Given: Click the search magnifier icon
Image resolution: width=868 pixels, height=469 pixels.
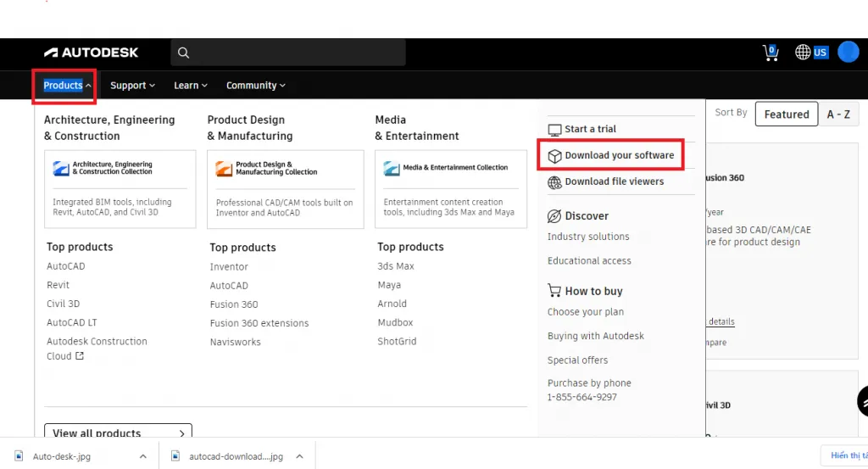Looking at the screenshot, I should [183, 53].
